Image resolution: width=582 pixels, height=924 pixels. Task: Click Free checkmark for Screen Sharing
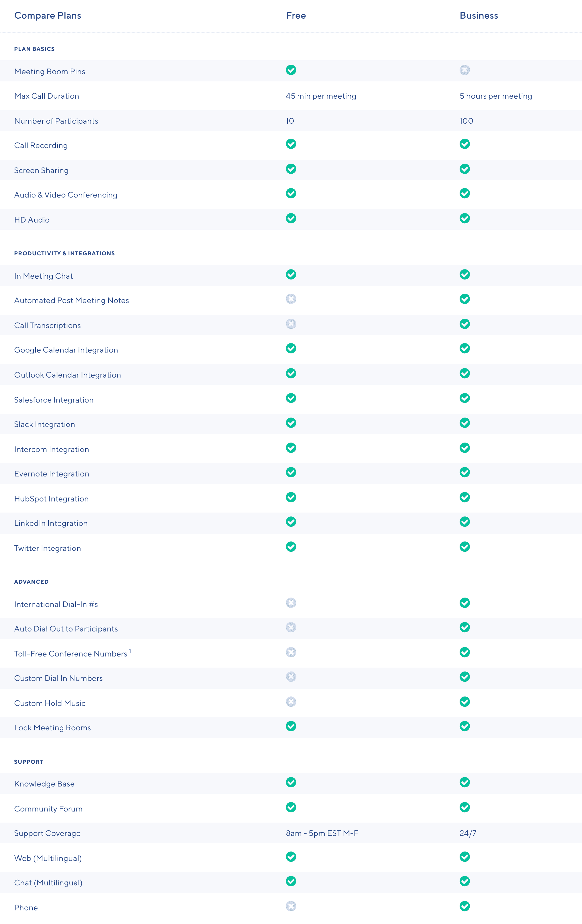click(291, 169)
